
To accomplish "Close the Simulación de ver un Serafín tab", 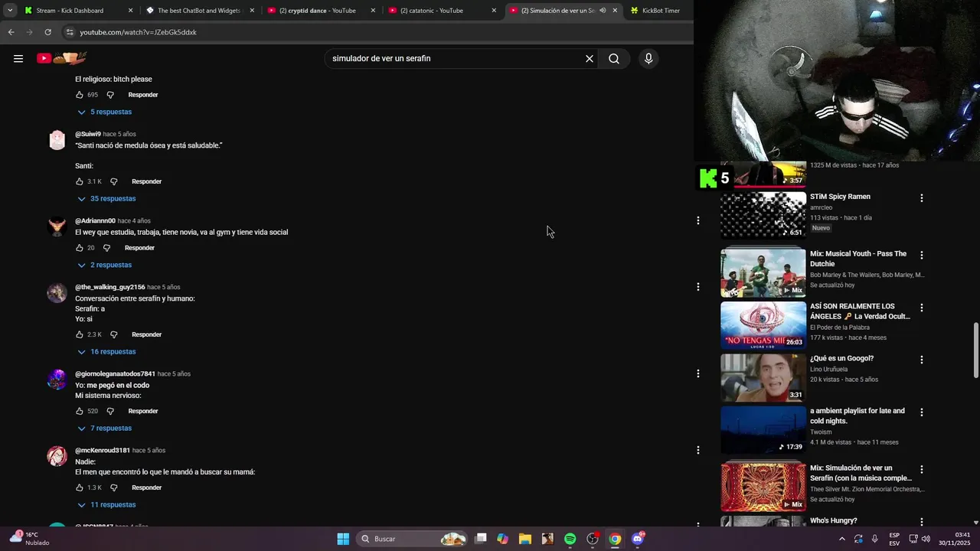I will click(x=615, y=11).
